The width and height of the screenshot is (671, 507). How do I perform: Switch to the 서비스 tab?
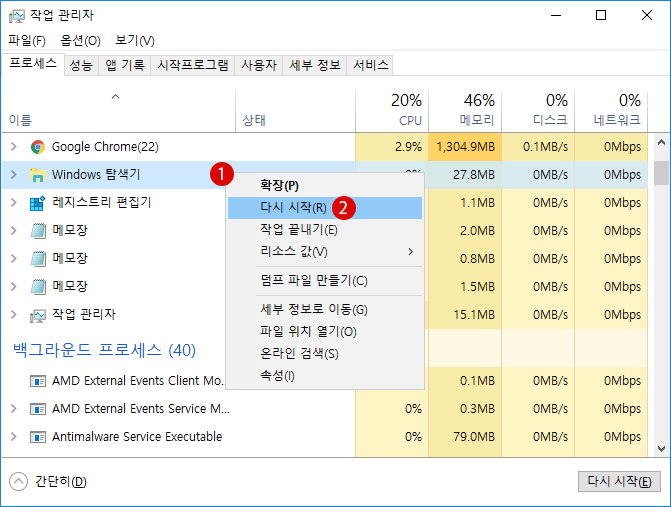point(371,65)
